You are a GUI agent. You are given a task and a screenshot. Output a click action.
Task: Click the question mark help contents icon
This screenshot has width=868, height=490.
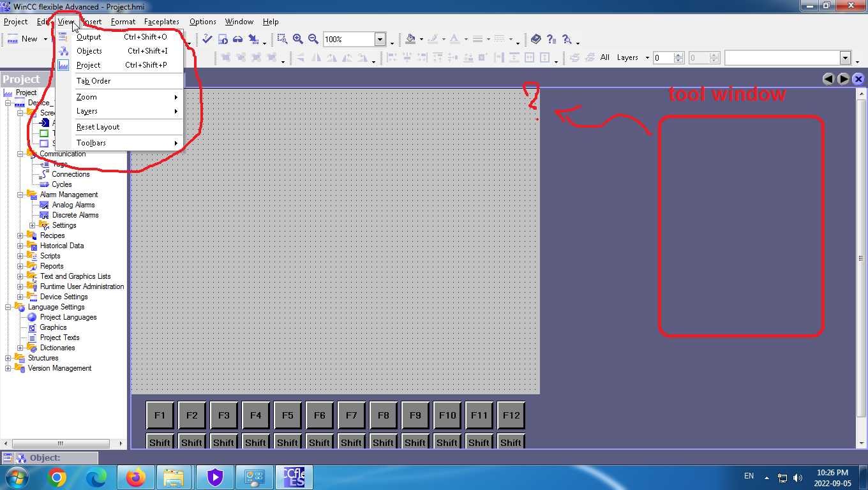[551, 39]
